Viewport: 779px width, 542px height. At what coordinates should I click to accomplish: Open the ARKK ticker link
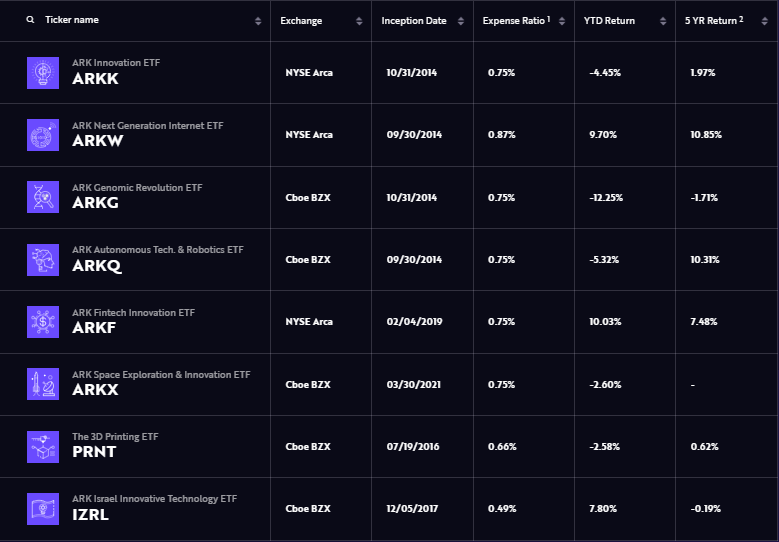point(95,79)
